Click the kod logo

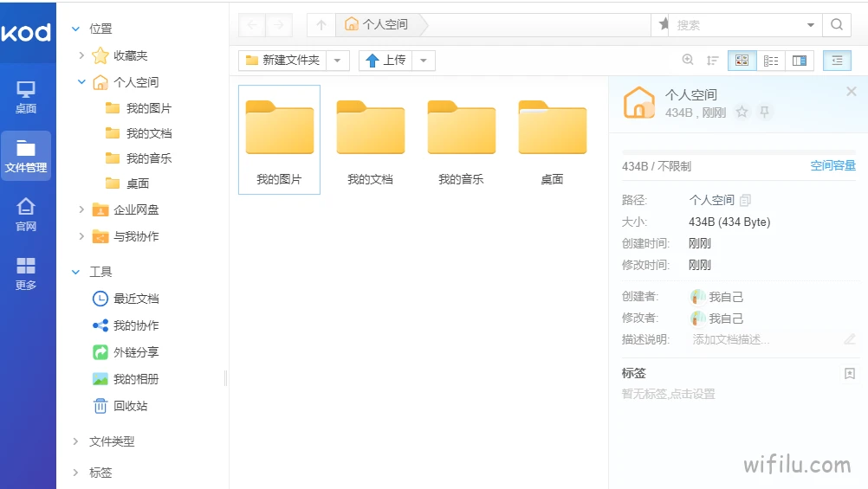tap(26, 33)
